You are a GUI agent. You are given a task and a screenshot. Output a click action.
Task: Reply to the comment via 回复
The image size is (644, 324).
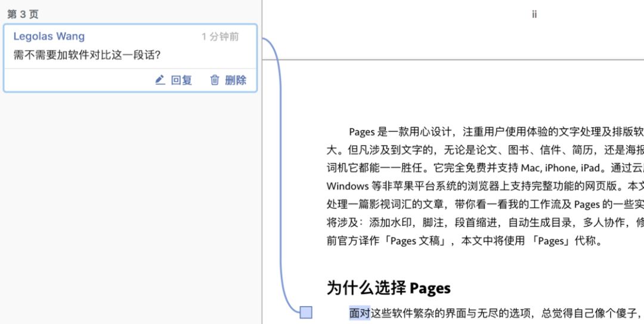(181, 80)
